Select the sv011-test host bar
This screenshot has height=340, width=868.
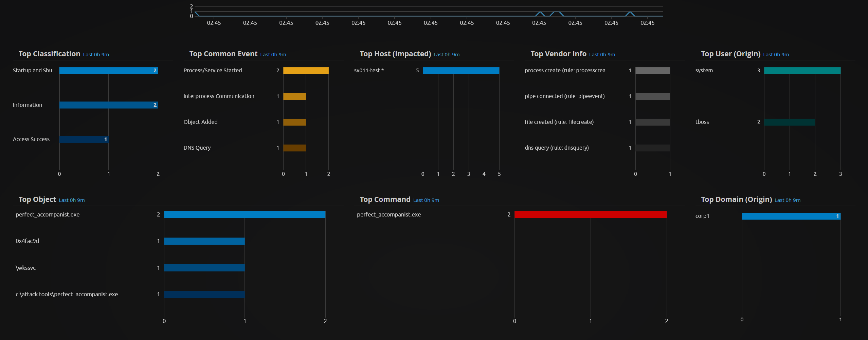[x=461, y=71]
